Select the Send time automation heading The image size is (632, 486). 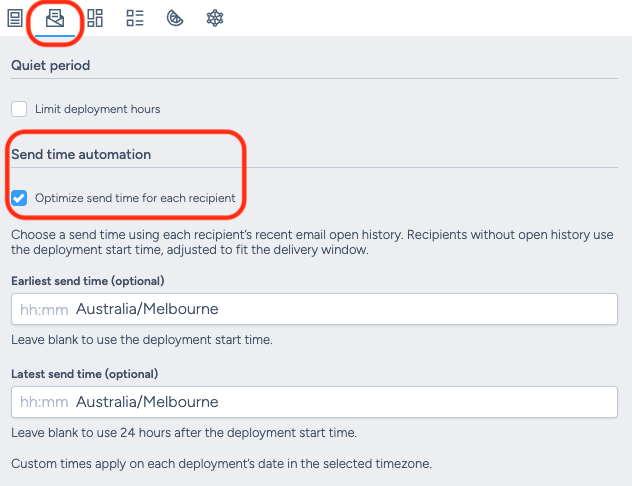point(81,154)
